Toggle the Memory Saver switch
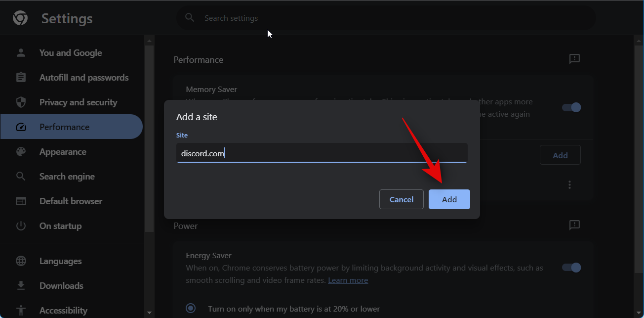644x318 pixels. [572, 107]
